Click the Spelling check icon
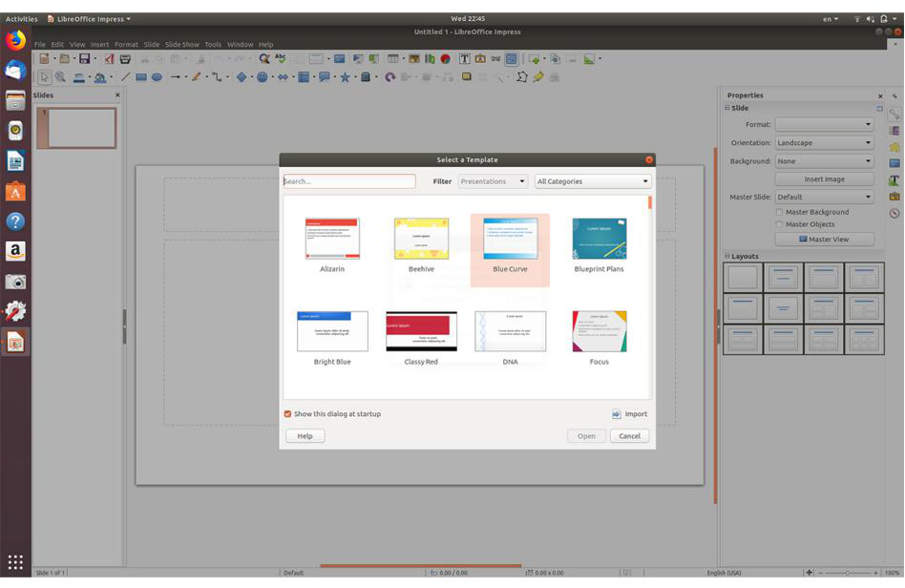This screenshot has height=588, width=905. pyautogui.click(x=281, y=59)
